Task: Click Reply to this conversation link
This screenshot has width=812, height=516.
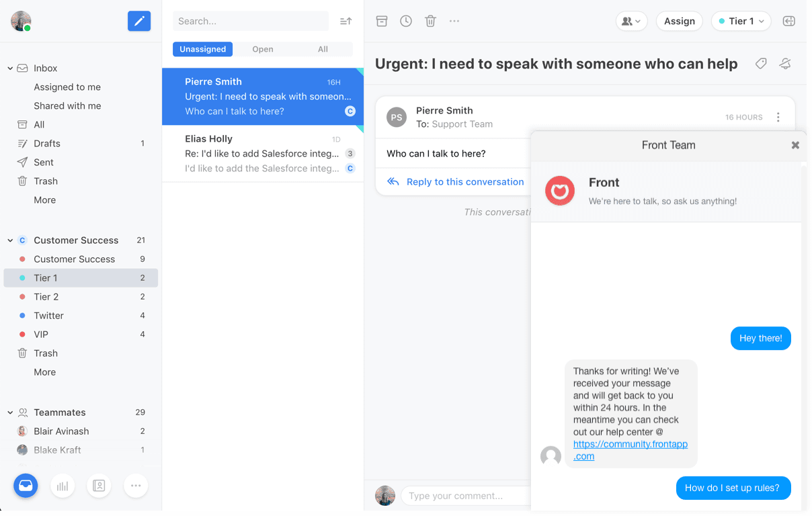Action: coord(465,181)
